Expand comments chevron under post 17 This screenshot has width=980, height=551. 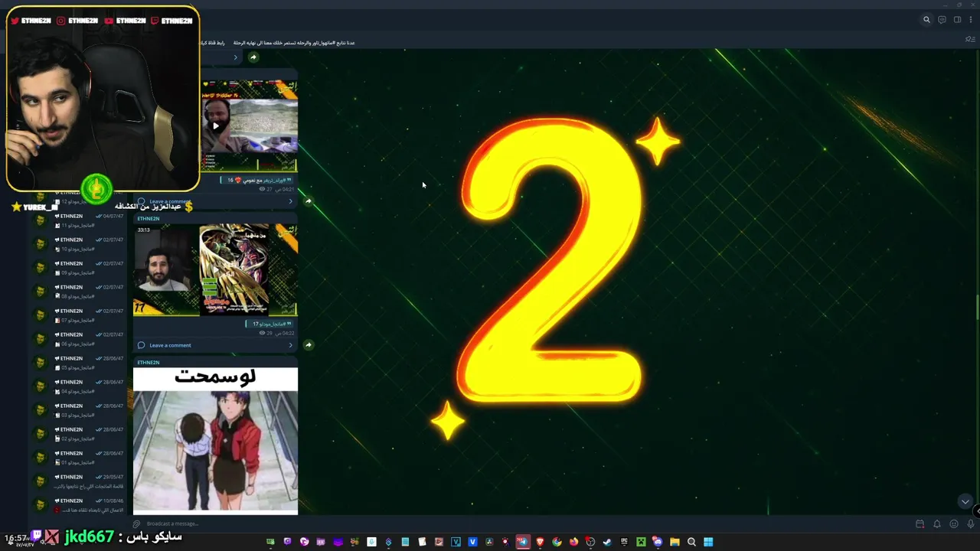point(290,345)
